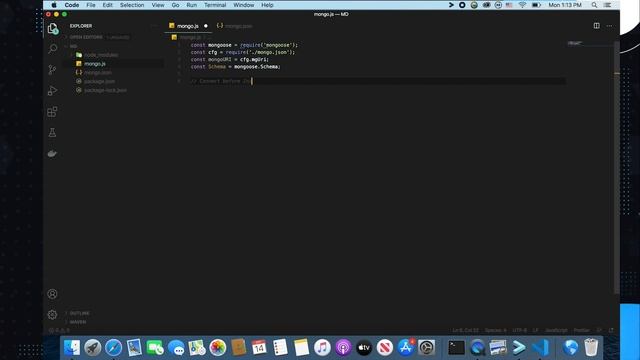Open Messages from the Dock
Viewport: 640px width, 360px height.
pos(176,348)
